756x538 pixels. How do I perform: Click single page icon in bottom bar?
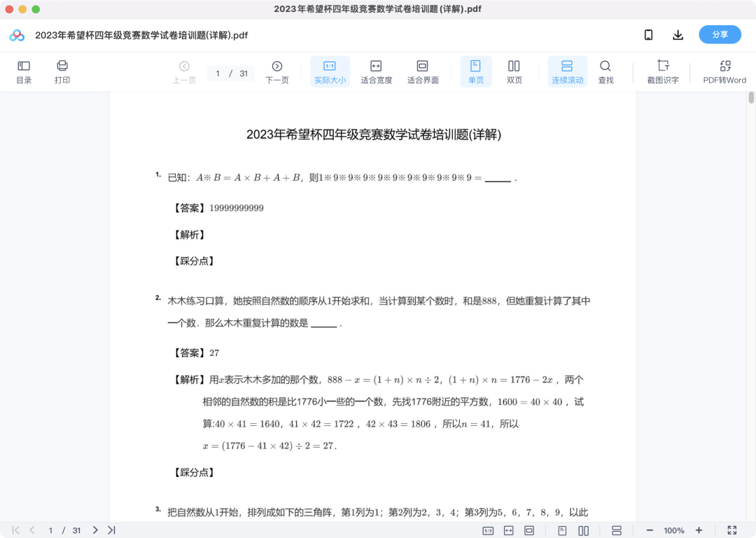pos(562,531)
